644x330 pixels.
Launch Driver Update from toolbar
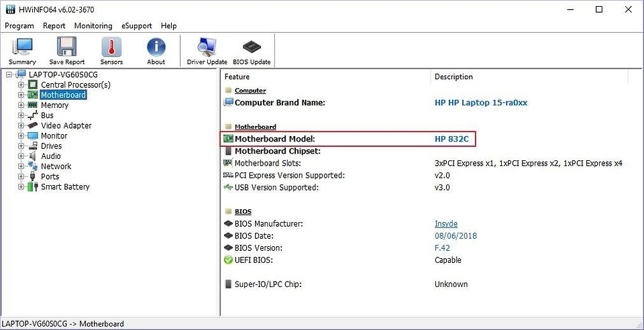click(x=207, y=51)
